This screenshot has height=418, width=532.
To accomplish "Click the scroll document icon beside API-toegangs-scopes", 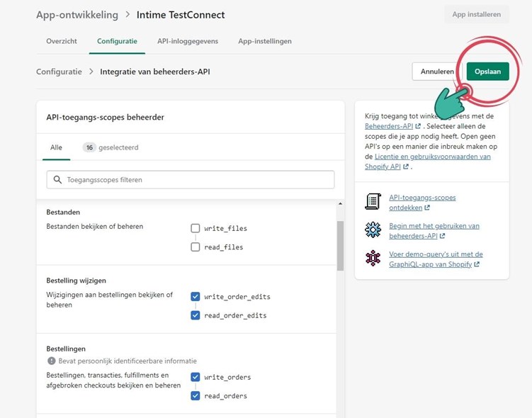I will 373,202.
